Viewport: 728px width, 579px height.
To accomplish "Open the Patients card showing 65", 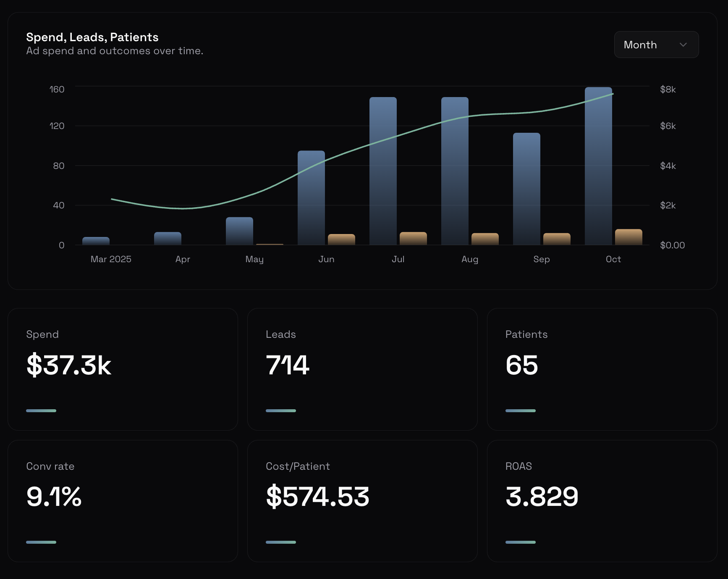I will [602, 369].
